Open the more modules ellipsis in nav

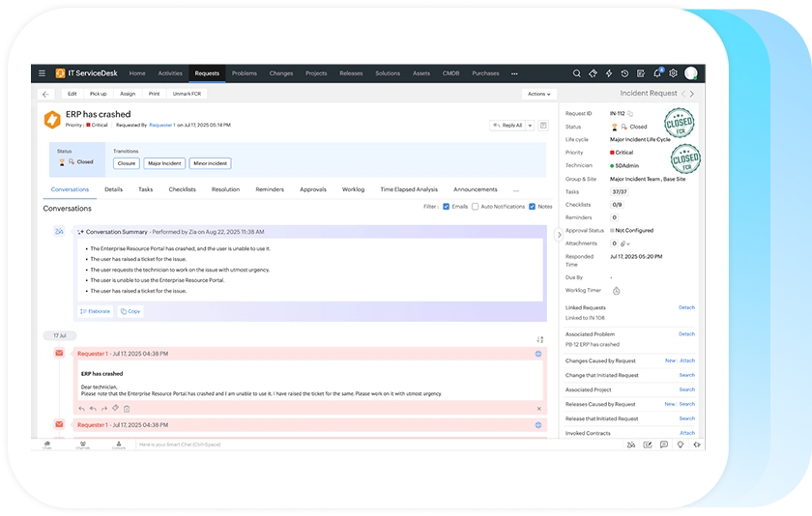click(x=514, y=73)
